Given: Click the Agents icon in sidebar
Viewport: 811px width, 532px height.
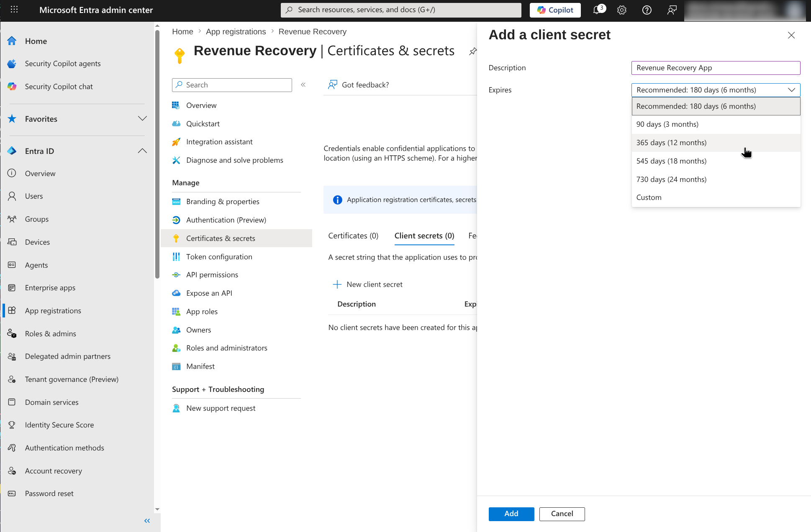Looking at the screenshot, I should point(12,265).
